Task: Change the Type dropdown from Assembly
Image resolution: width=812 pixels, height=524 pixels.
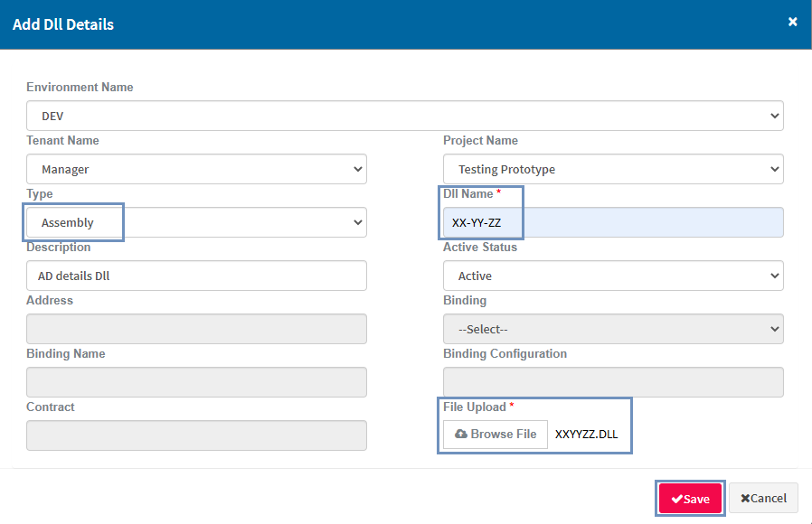Action: 196,222
